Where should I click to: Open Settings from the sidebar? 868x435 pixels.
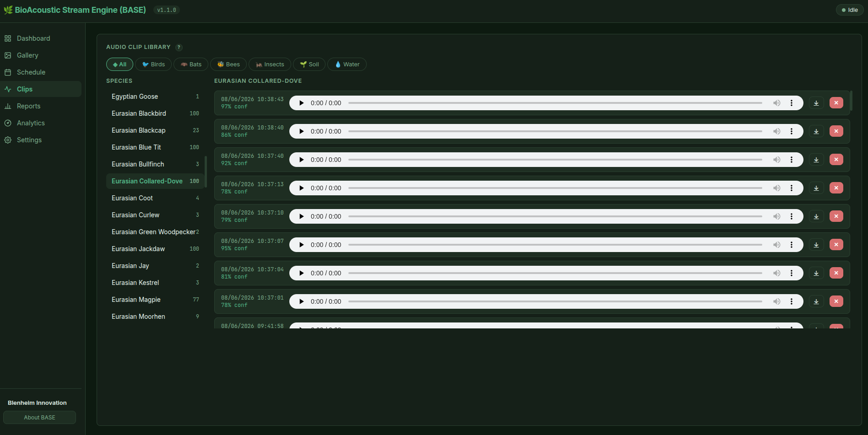41,140
